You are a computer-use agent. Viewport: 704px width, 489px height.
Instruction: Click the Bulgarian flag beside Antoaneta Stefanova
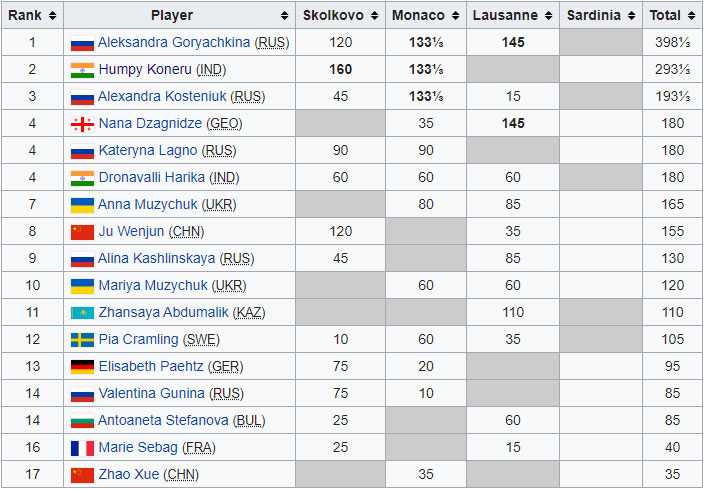point(82,421)
